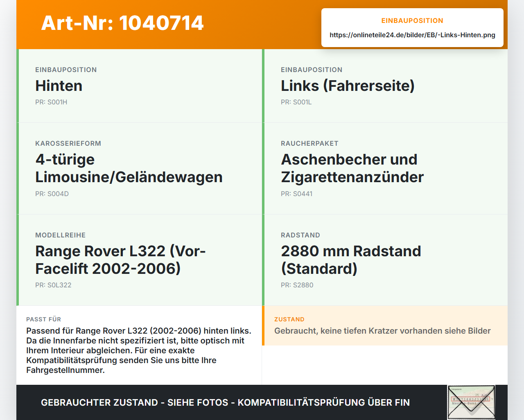The width and height of the screenshot is (524, 420).
Task: Click the Raucherpaket label
Action: point(309,144)
